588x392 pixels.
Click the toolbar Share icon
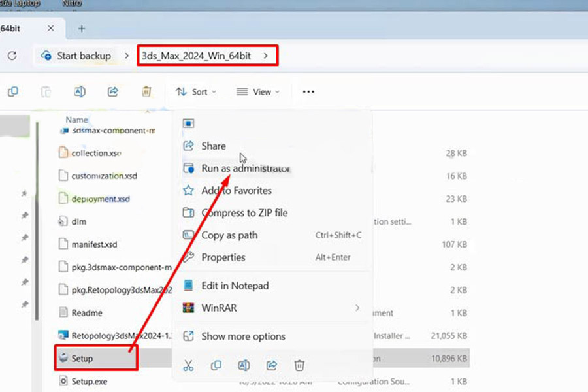(113, 91)
